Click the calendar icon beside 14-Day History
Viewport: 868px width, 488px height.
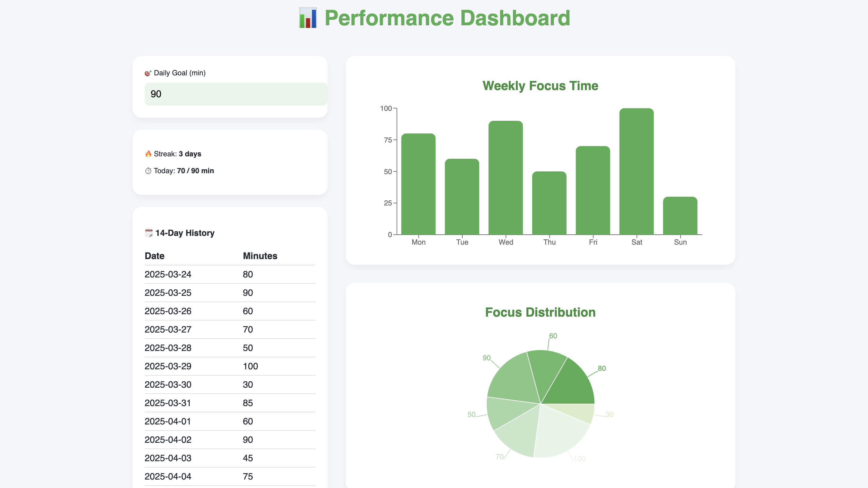coord(149,233)
